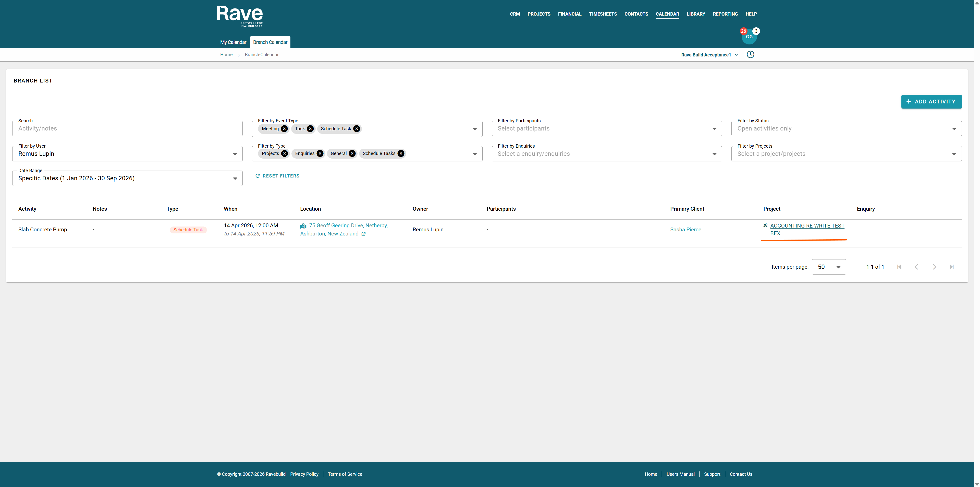Jump to last page arrow

point(951,267)
